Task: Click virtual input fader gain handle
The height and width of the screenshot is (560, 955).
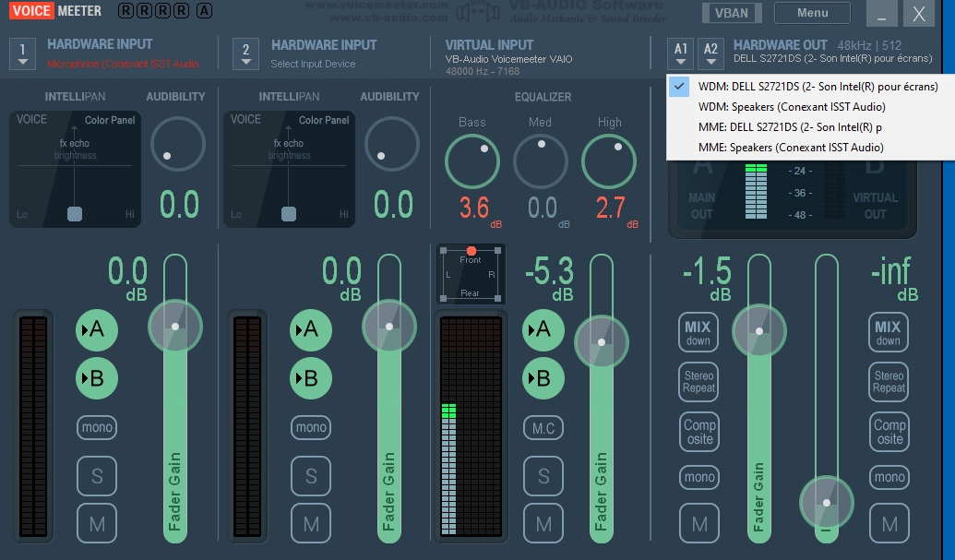Action: click(x=601, y=342)
